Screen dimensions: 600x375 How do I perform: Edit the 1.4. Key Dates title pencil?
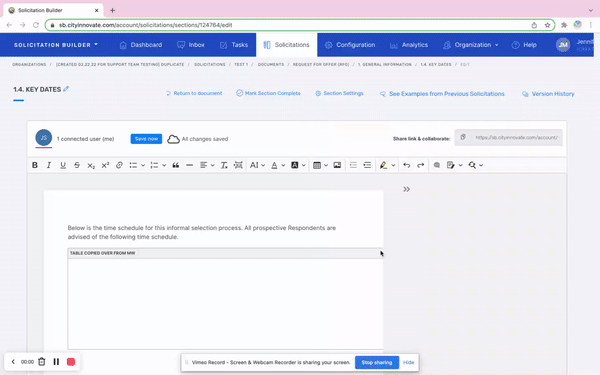[66, 89]
